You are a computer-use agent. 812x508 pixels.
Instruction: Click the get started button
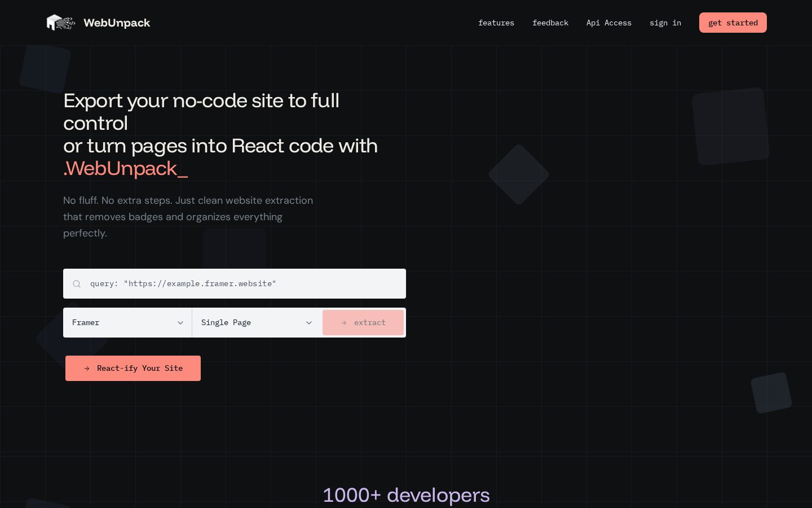pos(733,23)
